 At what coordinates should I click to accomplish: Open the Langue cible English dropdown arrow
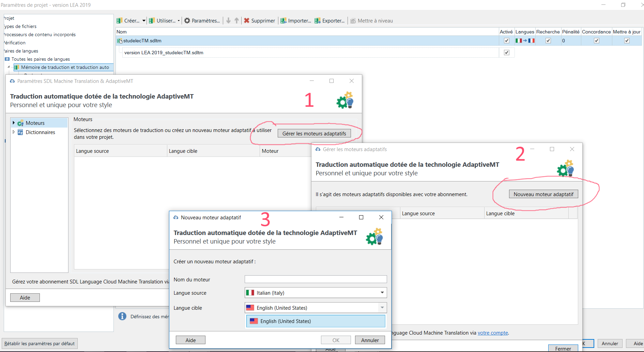[x=382, y=308]
